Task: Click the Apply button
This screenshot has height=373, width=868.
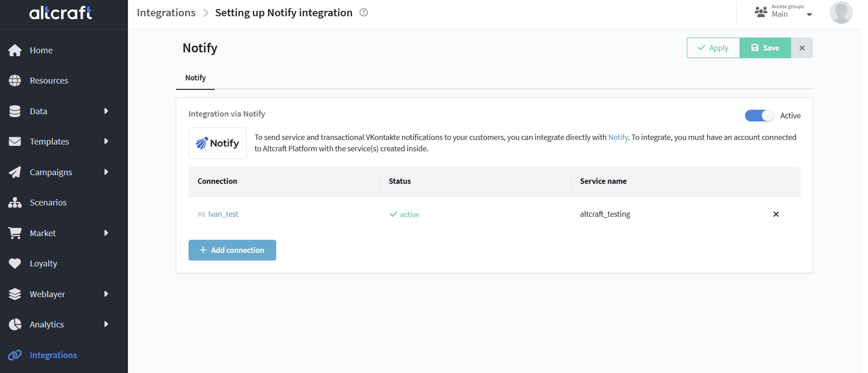Action: click(713, 48)
